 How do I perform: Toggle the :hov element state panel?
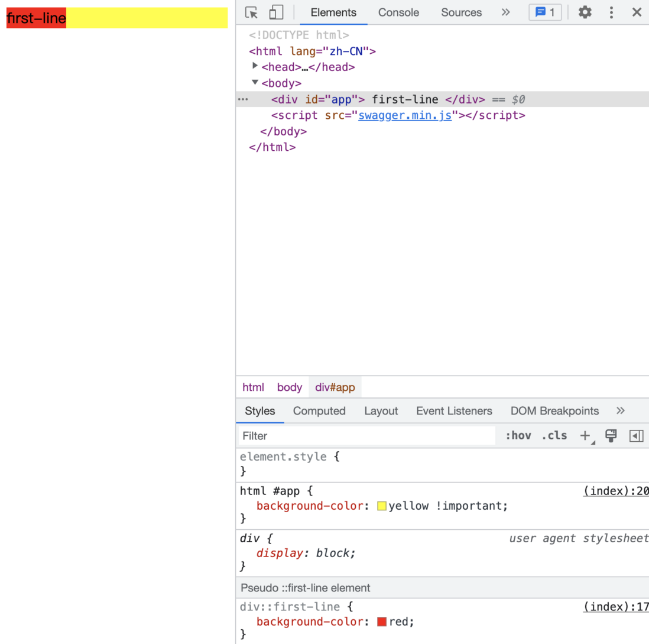(x=518, y=436)
